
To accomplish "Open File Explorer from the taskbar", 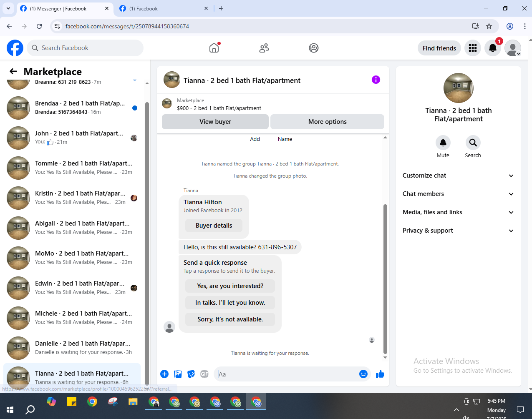I will 133,402.
